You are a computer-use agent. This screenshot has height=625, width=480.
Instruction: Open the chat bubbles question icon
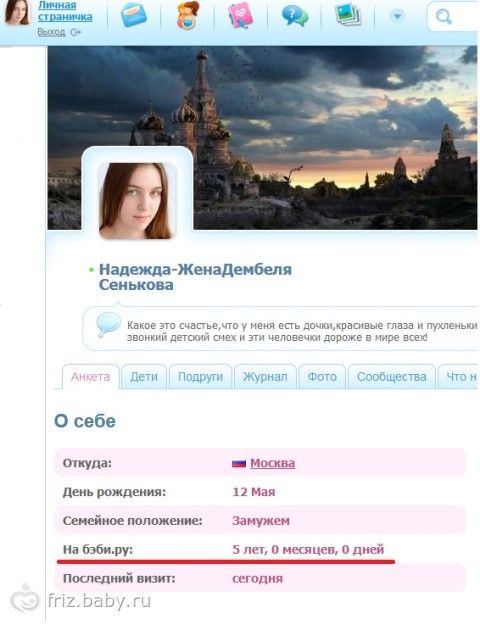click(x=295, y=16)
